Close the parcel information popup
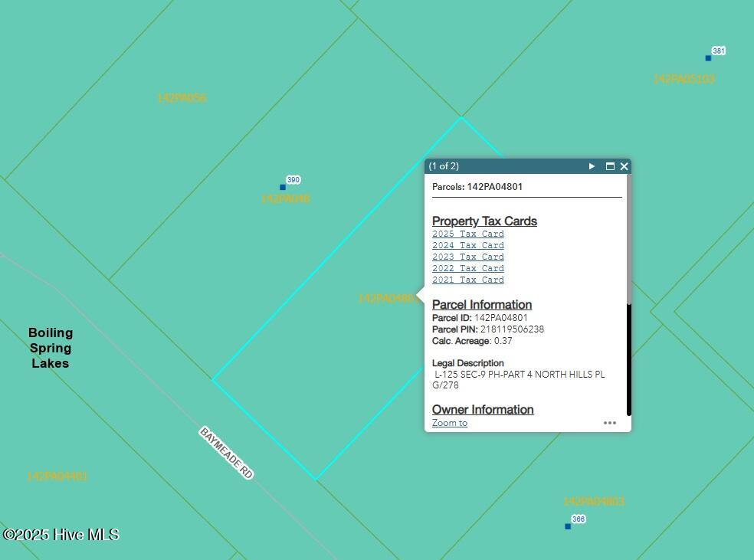The height and width of the screenshot is (560, 754). (x=624, y=166)
